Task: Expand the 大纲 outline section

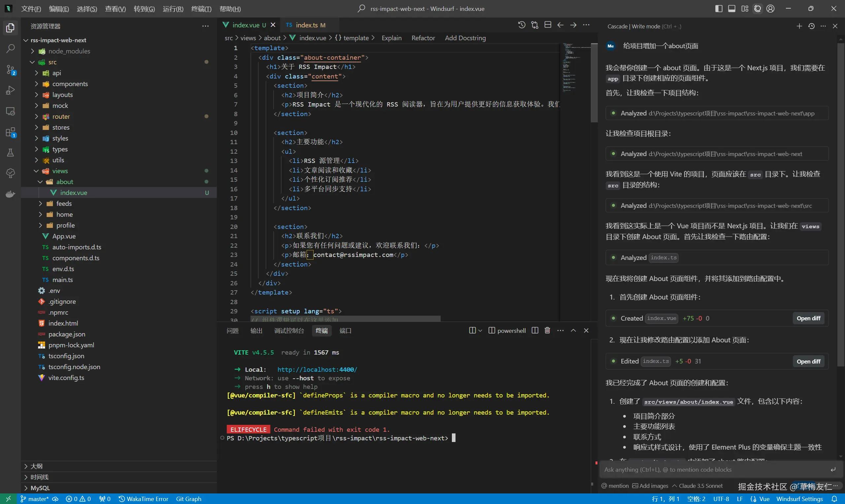Action: pos(118,466)
